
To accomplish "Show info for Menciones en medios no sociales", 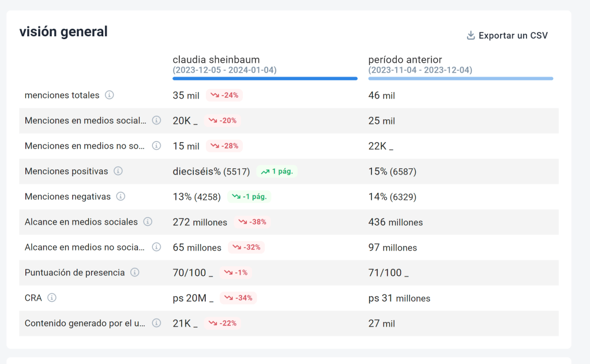I will [156, 146].
